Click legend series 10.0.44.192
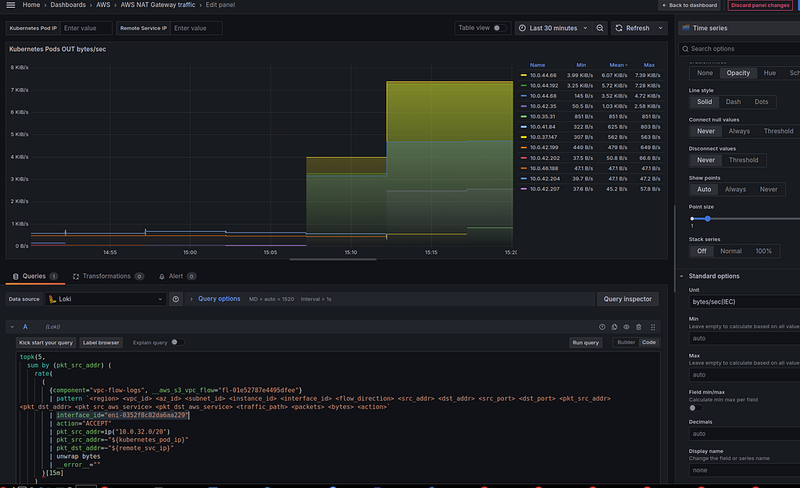This screenshot has width=800, height=488. tap(543, 86)
